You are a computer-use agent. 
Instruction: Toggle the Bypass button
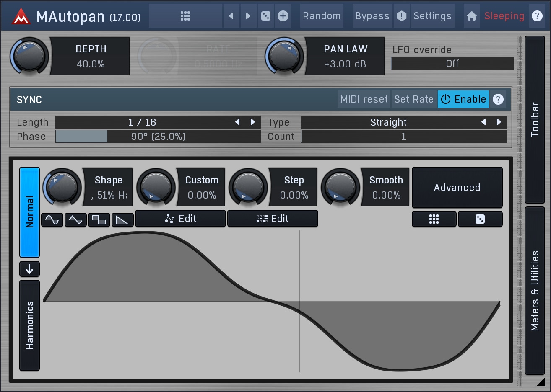[x=372, y=16]
